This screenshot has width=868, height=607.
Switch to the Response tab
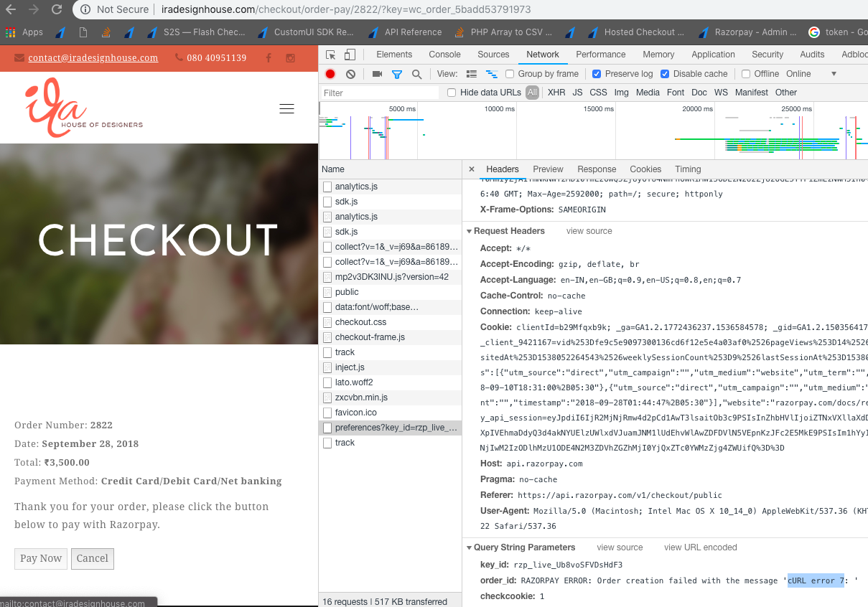click(x=597, y=169)
